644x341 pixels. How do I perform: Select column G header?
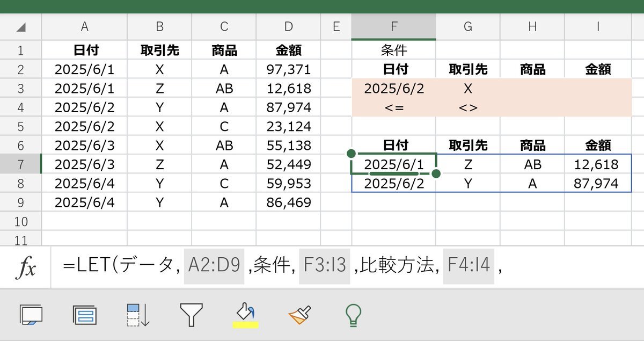(x=468, y=26)
